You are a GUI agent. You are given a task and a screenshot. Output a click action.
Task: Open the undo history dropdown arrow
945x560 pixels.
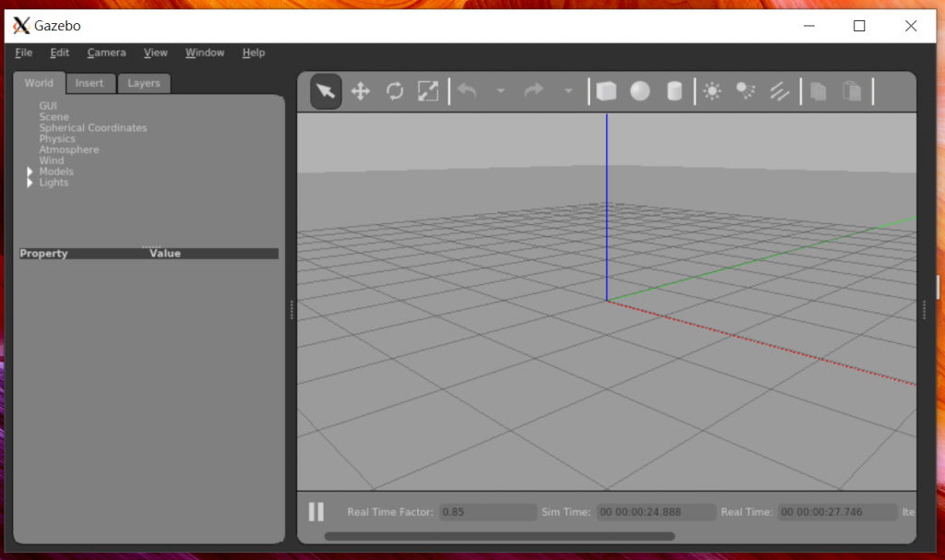pos(500,91)
